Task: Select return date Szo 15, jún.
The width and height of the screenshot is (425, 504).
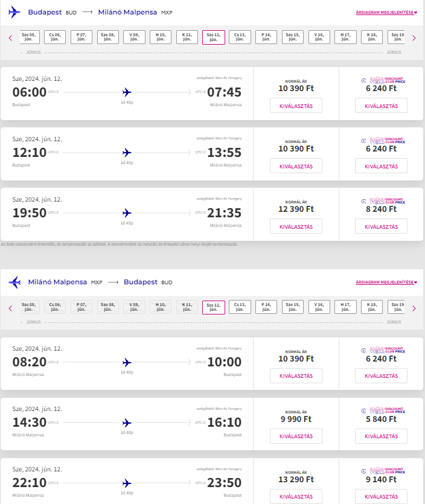Action: tap(293, 307)
